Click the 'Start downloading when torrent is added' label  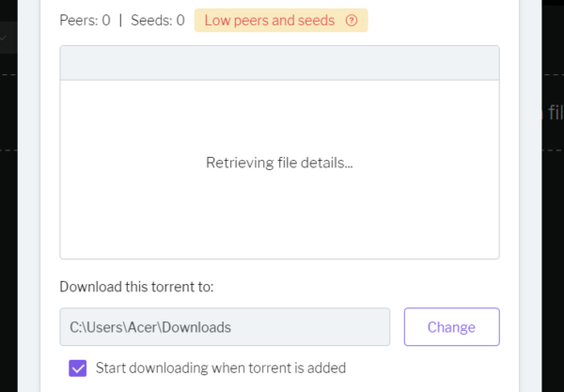click(x=221, y=368)
